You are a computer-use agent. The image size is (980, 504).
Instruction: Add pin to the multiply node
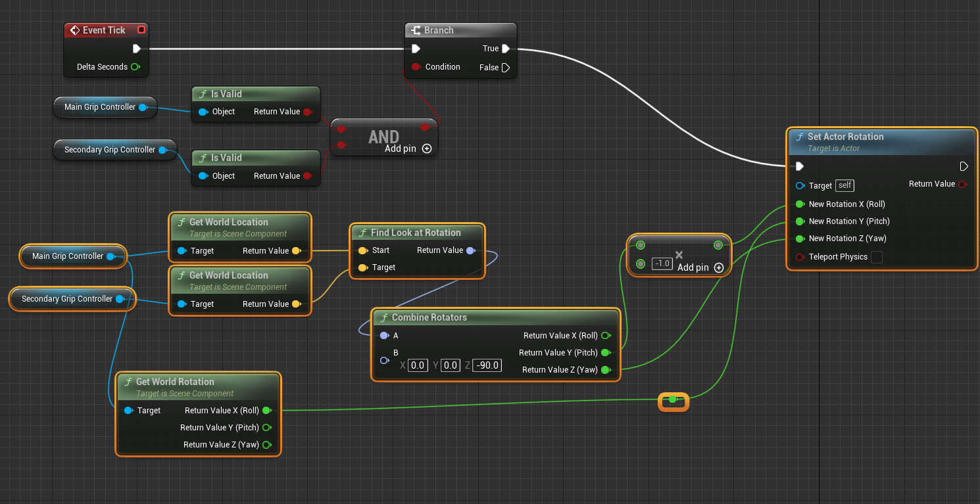pyautogui.click(x=719, y=267)
